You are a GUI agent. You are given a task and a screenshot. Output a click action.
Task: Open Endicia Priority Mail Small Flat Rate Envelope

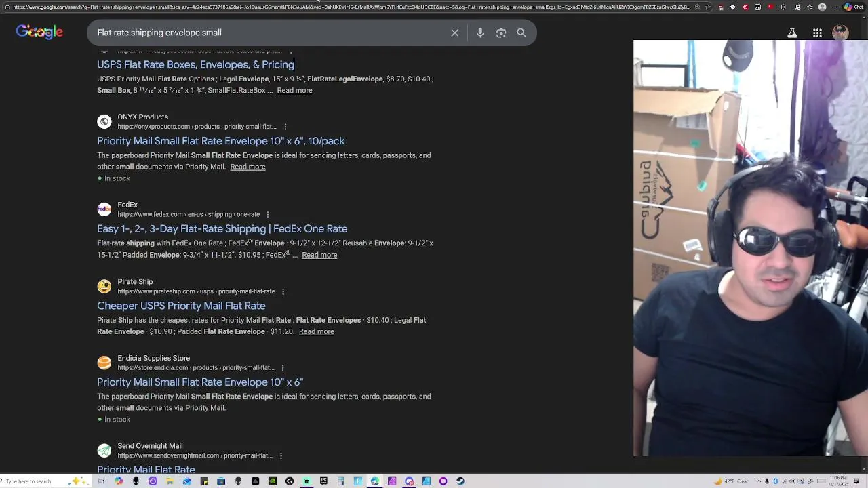click(x=200, y=382)
